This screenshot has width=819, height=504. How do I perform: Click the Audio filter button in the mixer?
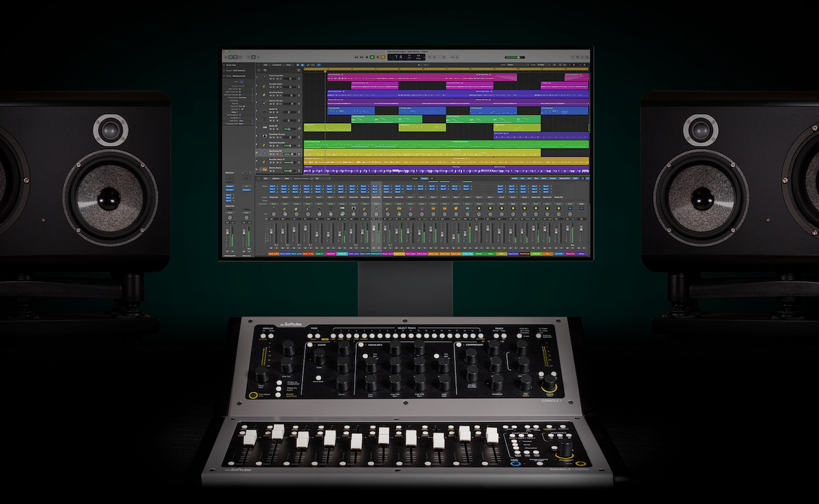tap(514, 177)
